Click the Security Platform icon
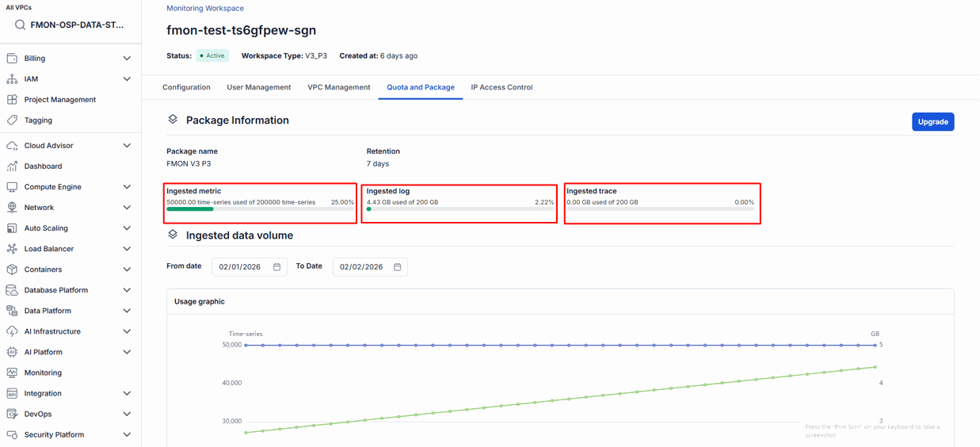980x447 pixels. [x=12, y=434]
